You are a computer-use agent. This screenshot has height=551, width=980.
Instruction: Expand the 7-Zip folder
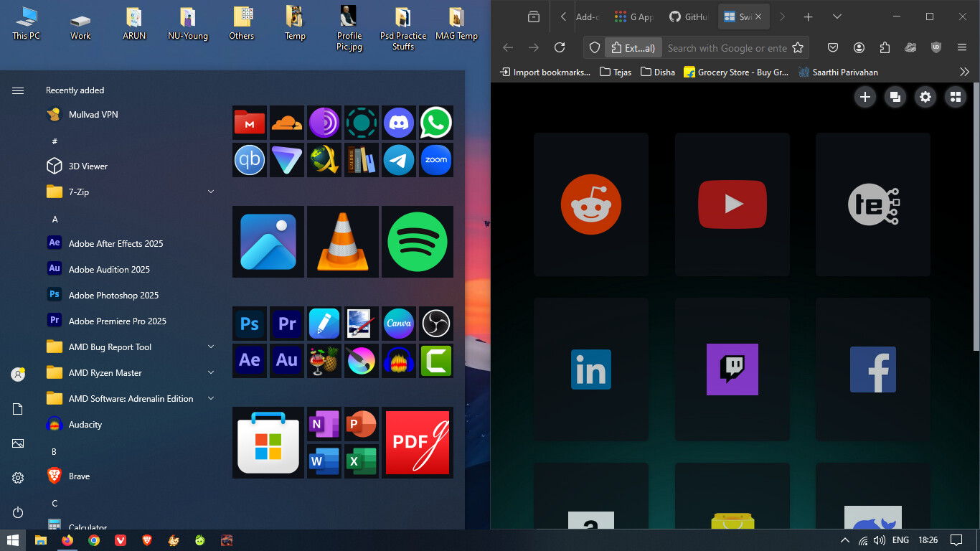[211, 192]
